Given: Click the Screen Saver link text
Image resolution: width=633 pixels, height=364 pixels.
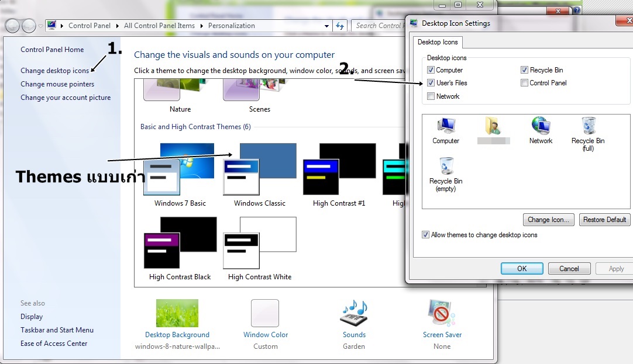Looking at the screenshot, I should 442,335.
